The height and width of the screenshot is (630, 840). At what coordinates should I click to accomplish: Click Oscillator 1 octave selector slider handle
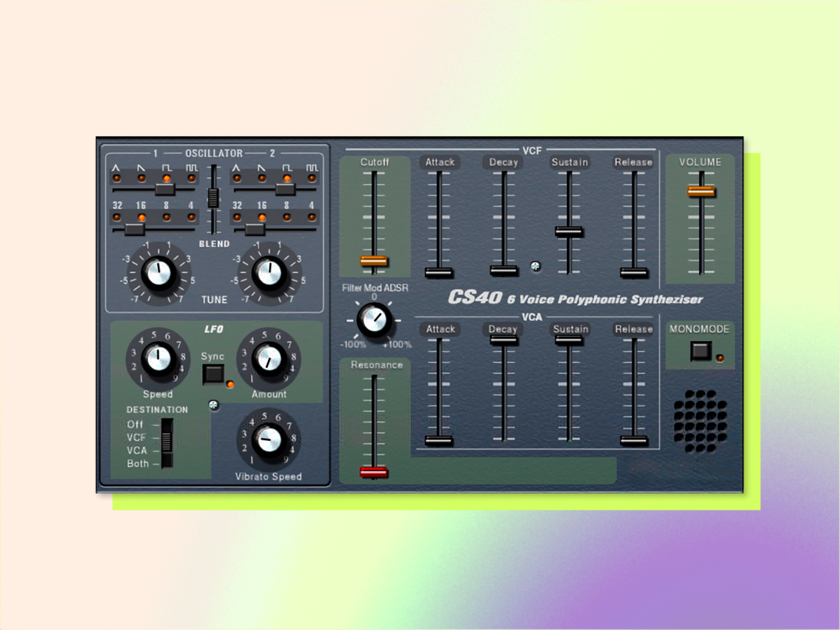click(134, 229)
